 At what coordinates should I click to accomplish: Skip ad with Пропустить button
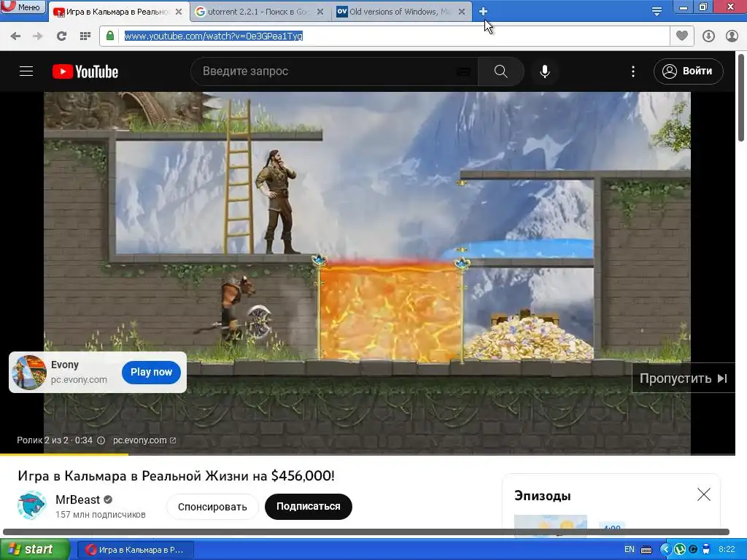tap(683, 378)
